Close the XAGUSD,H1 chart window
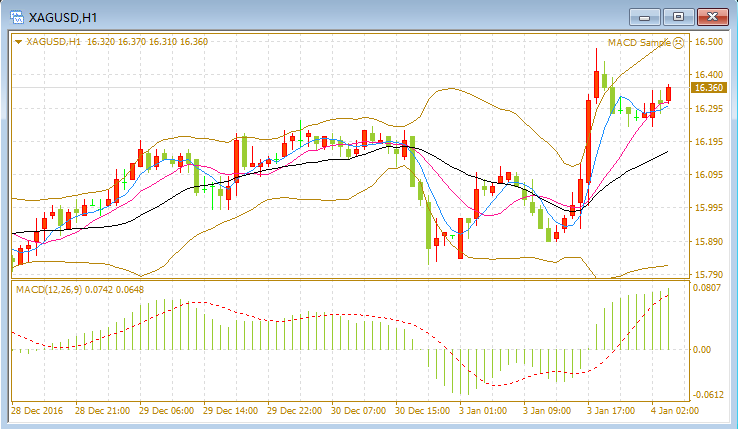 point(713,17)
